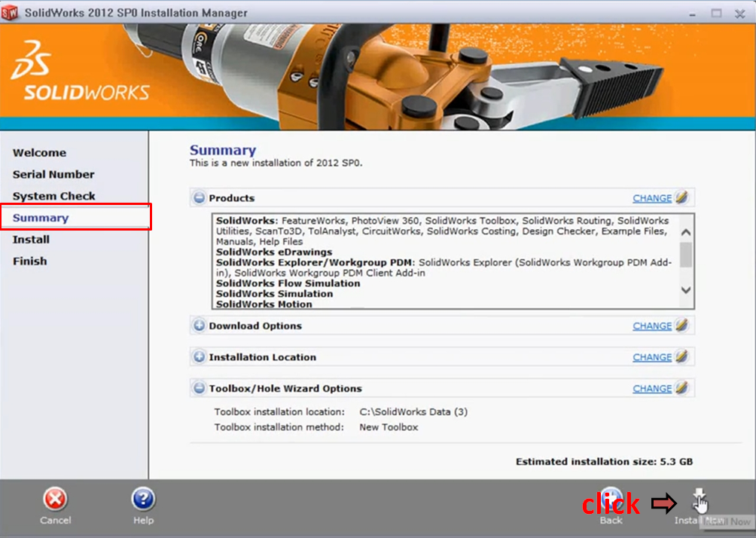Click CHANGE link for Installation Location
This screenshot has width=756, height=538.
[652, 358]
